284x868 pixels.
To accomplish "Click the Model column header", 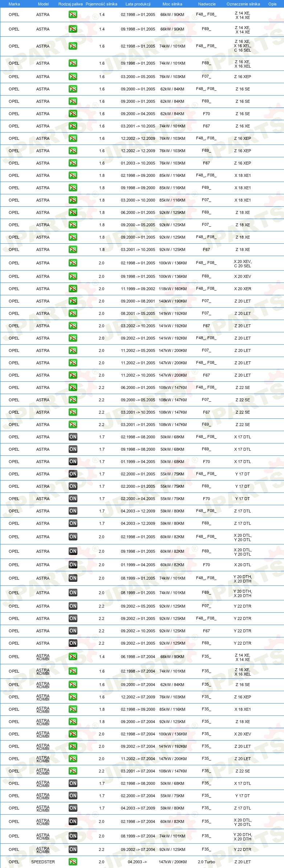I will point(43,4).
